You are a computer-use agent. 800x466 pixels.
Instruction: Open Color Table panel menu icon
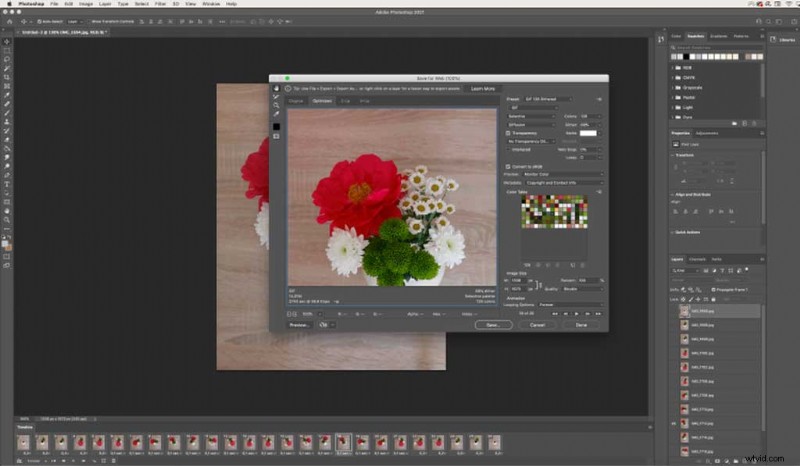[x=599, y=192]
